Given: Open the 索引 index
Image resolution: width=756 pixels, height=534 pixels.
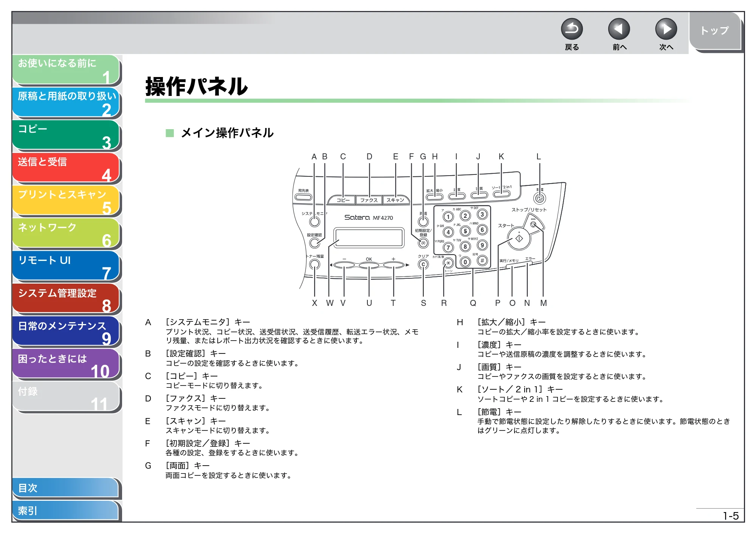Looking at the screenshot, I should click(65, 511).
